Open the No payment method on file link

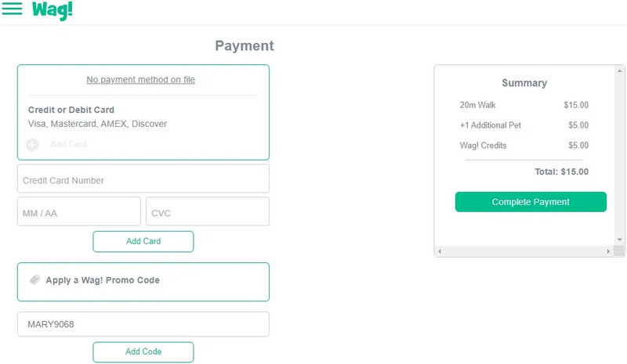[141, 80]
